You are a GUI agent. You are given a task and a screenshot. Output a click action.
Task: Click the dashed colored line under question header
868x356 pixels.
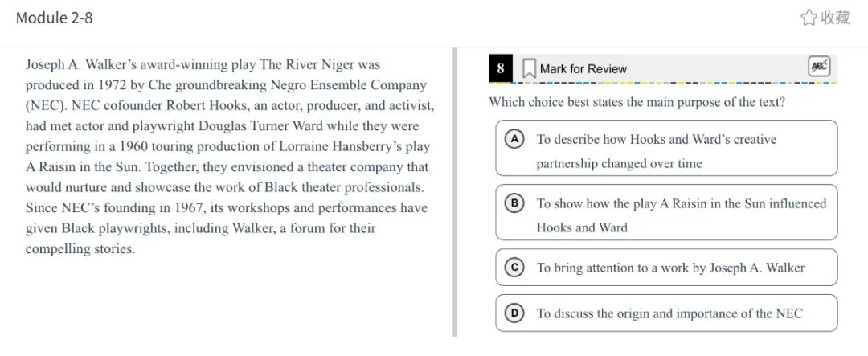[662, 83]
